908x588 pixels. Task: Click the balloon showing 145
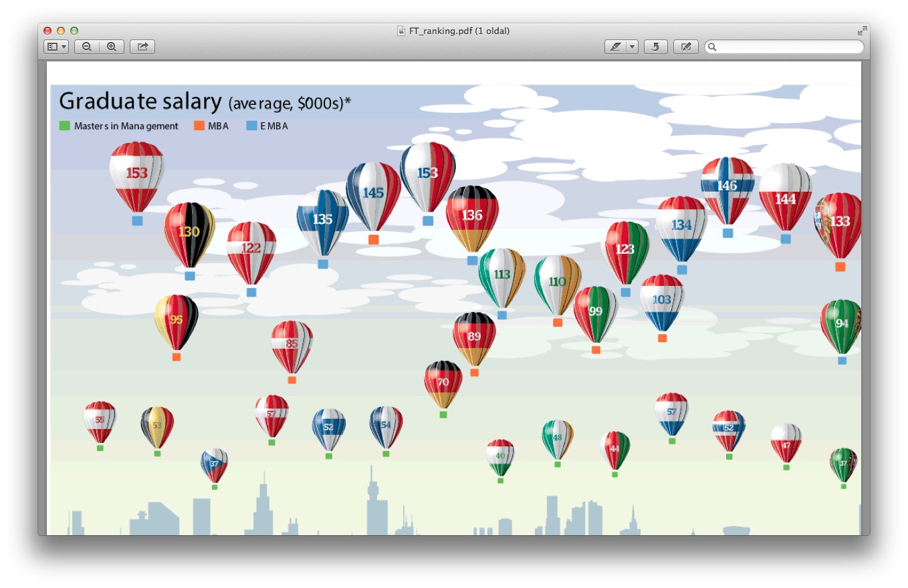(373, 193)
